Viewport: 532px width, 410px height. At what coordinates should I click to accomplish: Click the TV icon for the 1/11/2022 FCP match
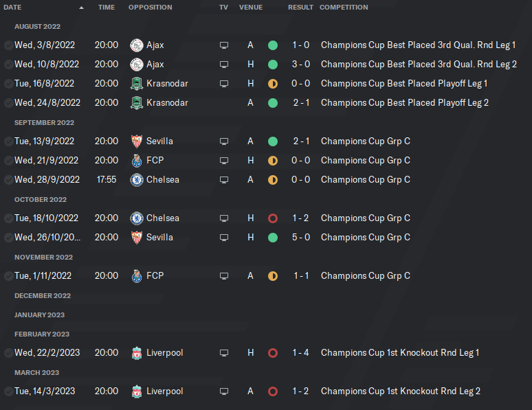click(x=223, y=276)
